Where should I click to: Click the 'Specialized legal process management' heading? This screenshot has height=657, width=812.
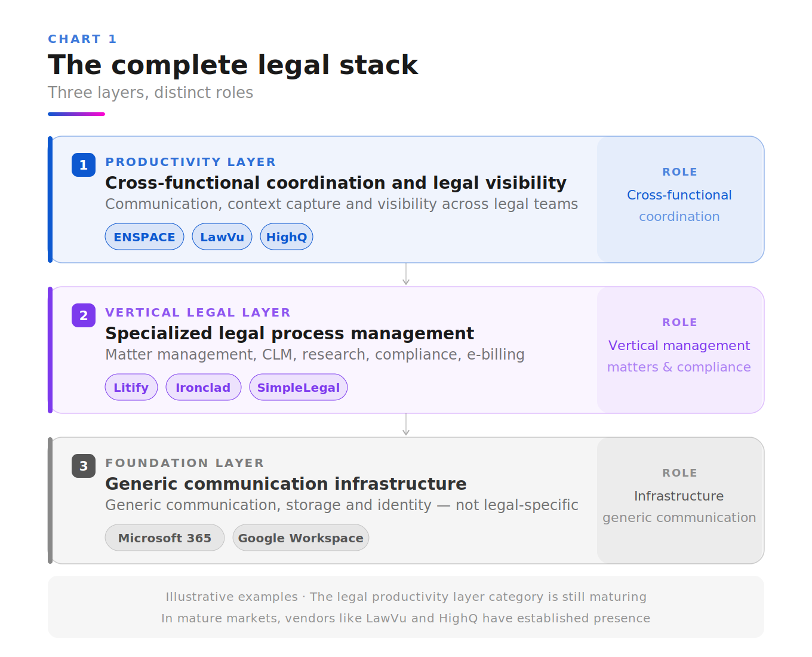pyautogui.click(x=290, y=333)
